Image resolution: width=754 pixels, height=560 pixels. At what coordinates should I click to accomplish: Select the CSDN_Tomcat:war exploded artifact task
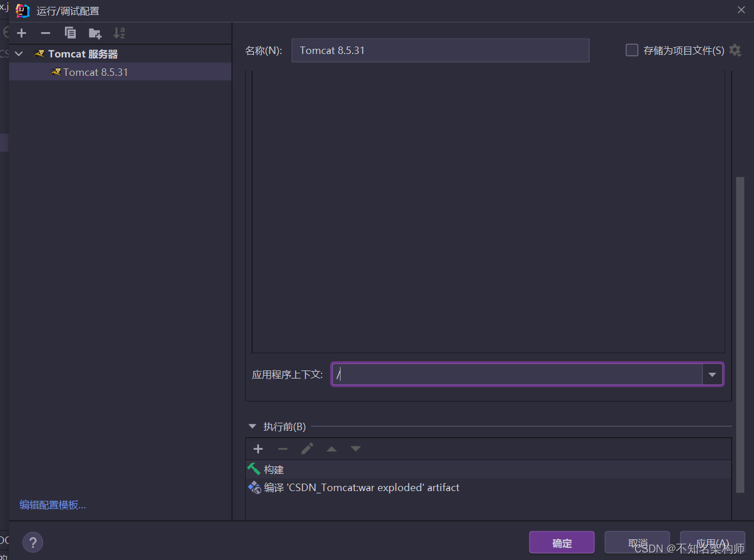(x=489, y=488)
